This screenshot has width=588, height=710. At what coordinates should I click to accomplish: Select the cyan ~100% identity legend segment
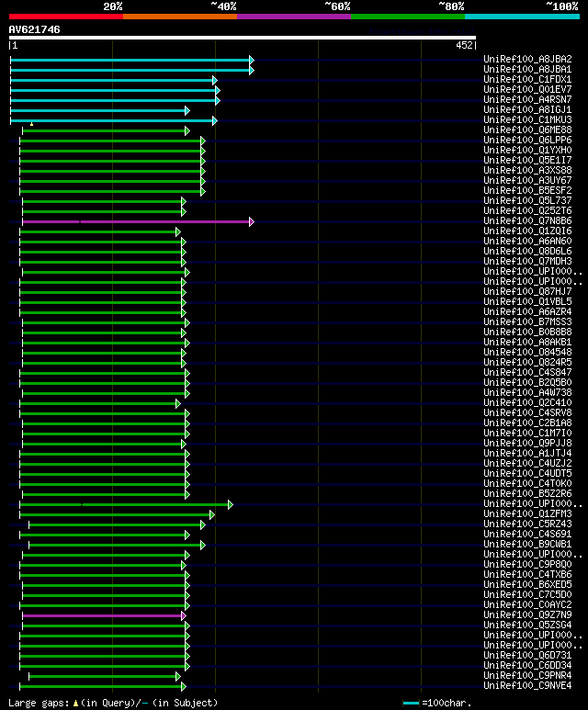coord(523,17)
